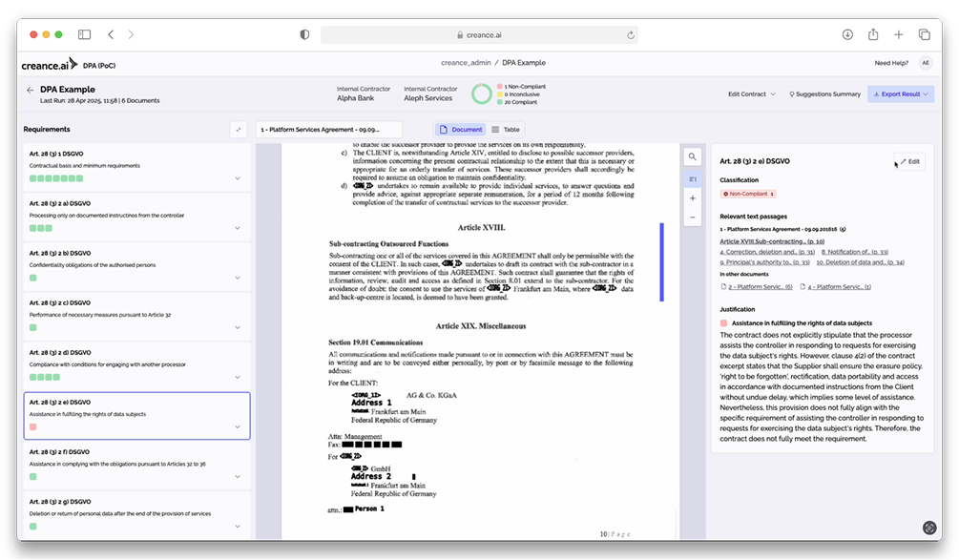
Task: Open 4. Correction, deletion and.. passage link
Action: [x=767, y=252]
